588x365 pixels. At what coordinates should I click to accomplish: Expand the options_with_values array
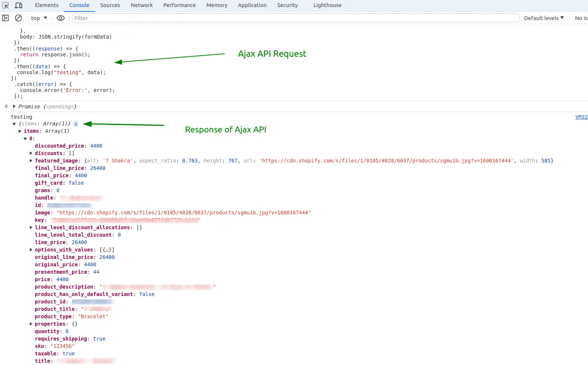(31, 250)
